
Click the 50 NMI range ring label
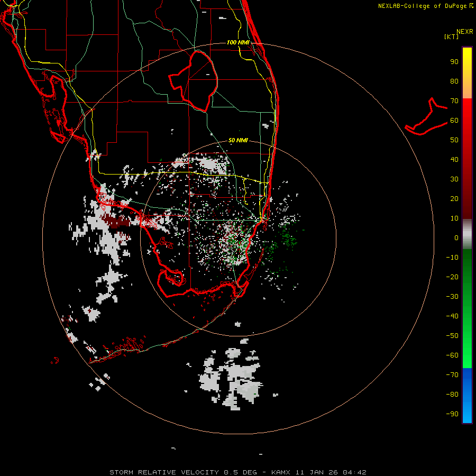pyautogui.click(x=238, y=140)
